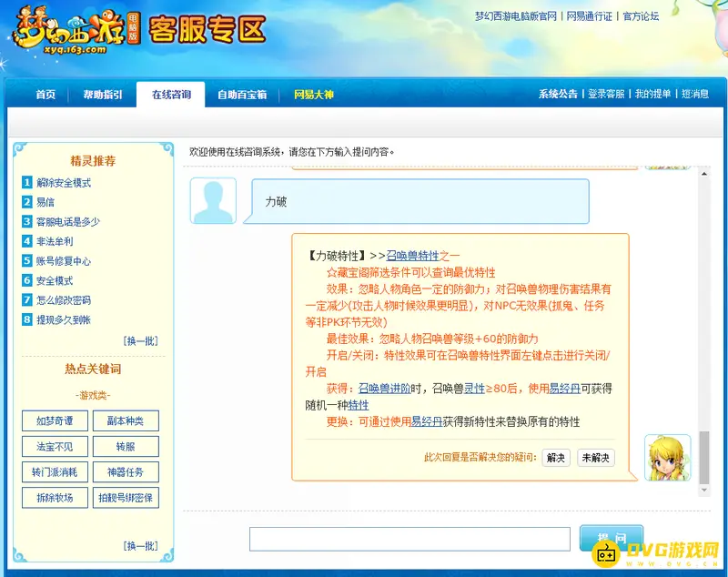
Task: Open 短消息 link
Action: [x=695, y=94]
